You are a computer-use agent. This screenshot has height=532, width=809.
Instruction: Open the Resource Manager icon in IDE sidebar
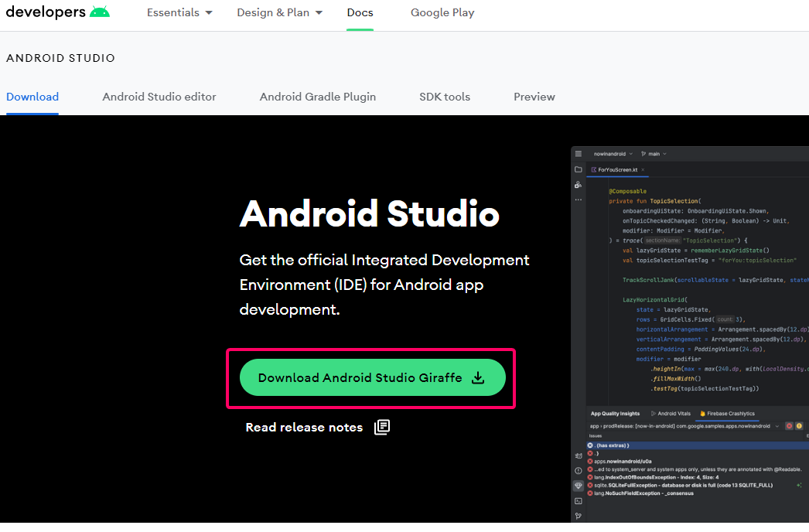579,185
